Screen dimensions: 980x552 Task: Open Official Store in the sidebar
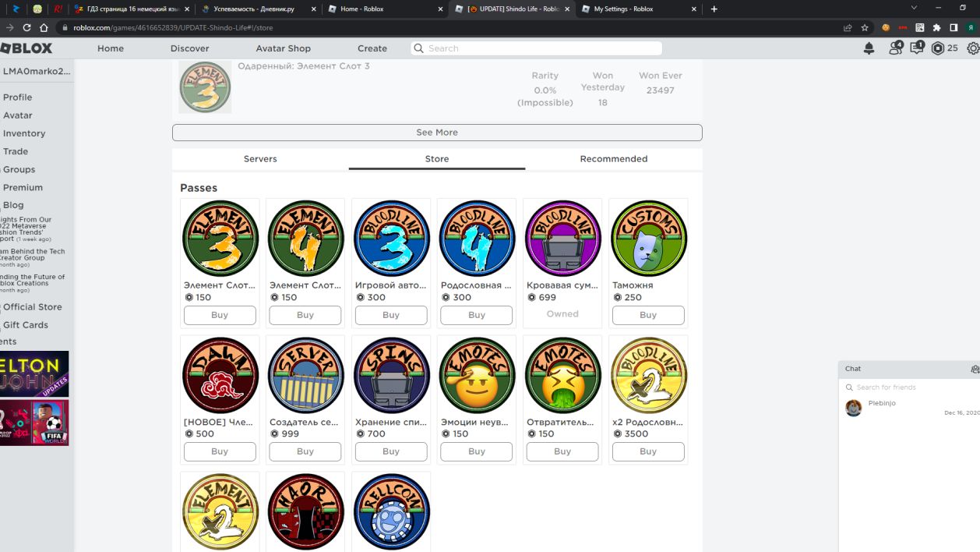[x=32, y=307]
